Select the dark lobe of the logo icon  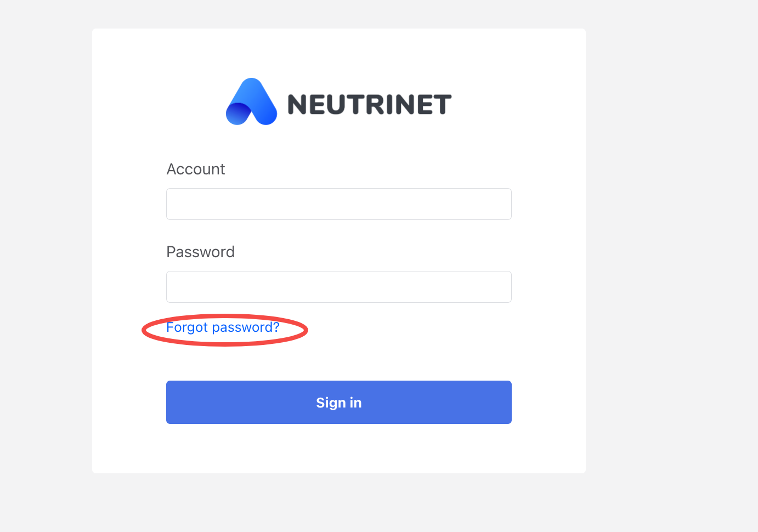pos(239,114)
